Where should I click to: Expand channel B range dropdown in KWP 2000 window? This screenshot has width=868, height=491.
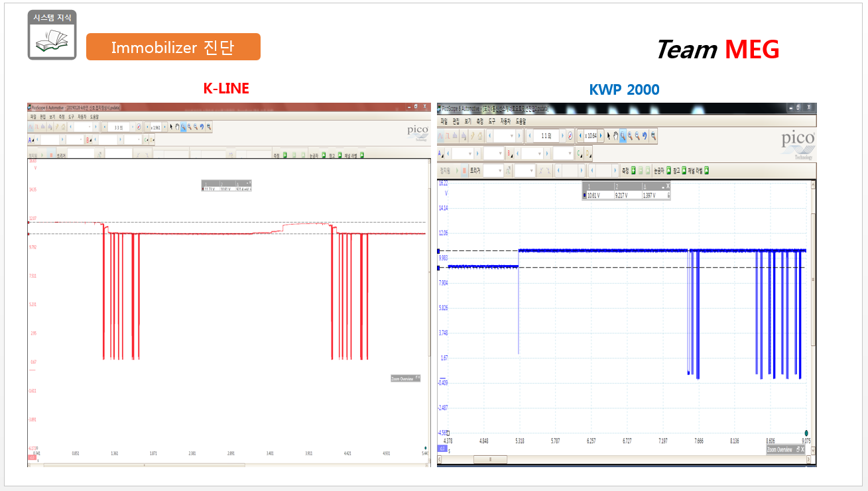pyautogui.click(x=540, y=154)
